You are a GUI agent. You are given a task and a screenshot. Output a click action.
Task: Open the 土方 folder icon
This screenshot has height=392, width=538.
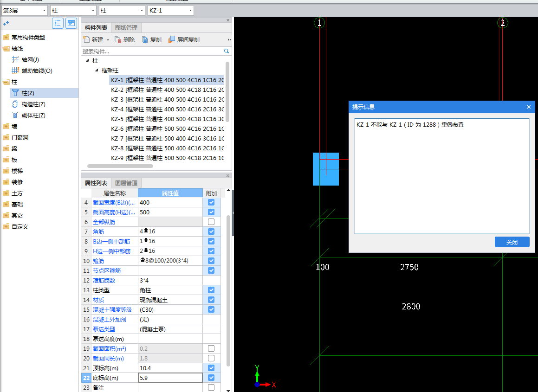(x=6, y=193)
